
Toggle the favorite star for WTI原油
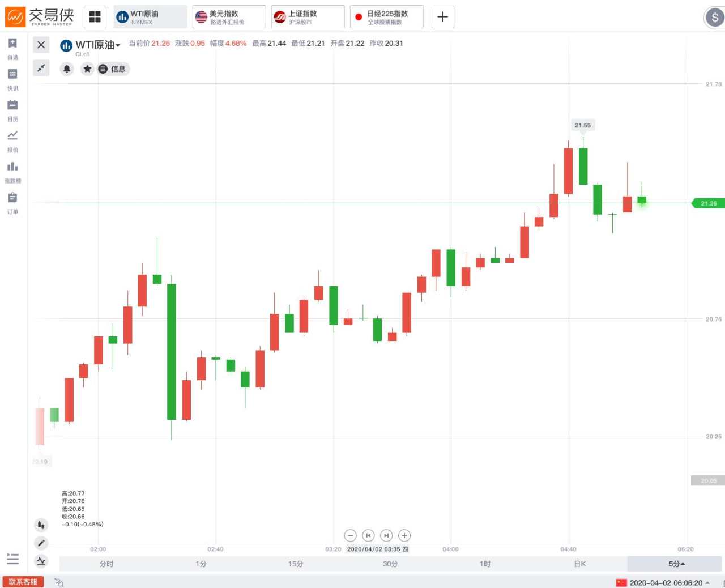click(x=87, y=69)
